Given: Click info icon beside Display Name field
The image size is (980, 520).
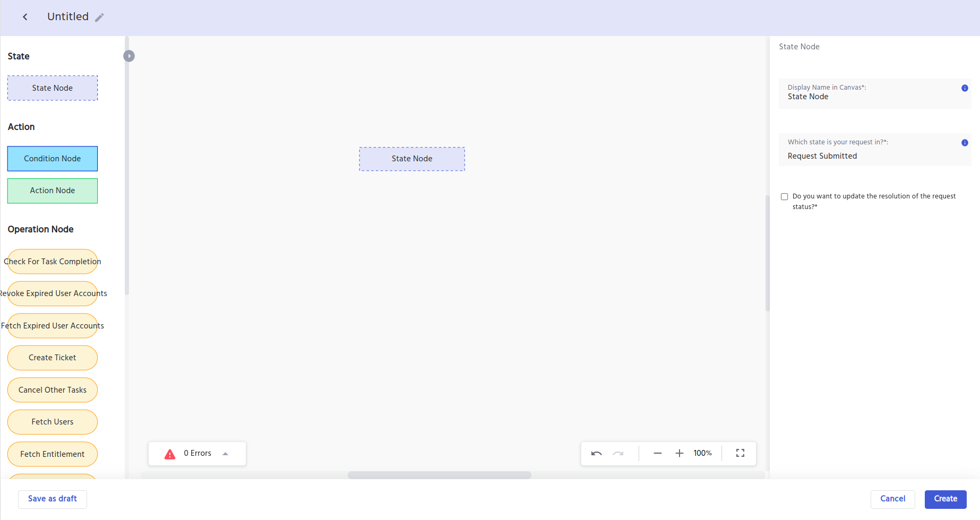Looking at the screenshot, I should pyautogui.click(x=964, y=88).
